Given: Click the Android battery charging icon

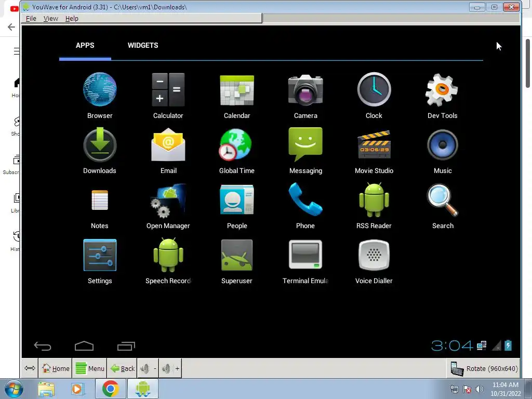Looking at the screenshot, I should [508, 345].
